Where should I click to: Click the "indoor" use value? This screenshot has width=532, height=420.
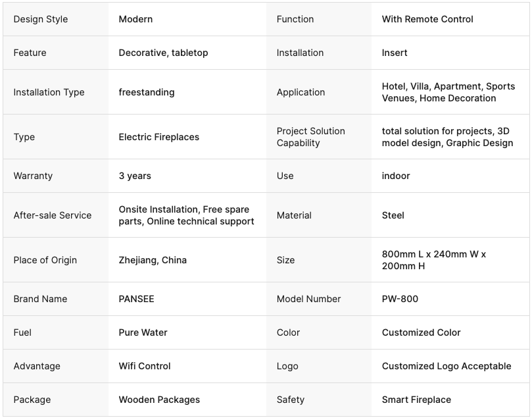pyautogui.click(x=396, y=176)
